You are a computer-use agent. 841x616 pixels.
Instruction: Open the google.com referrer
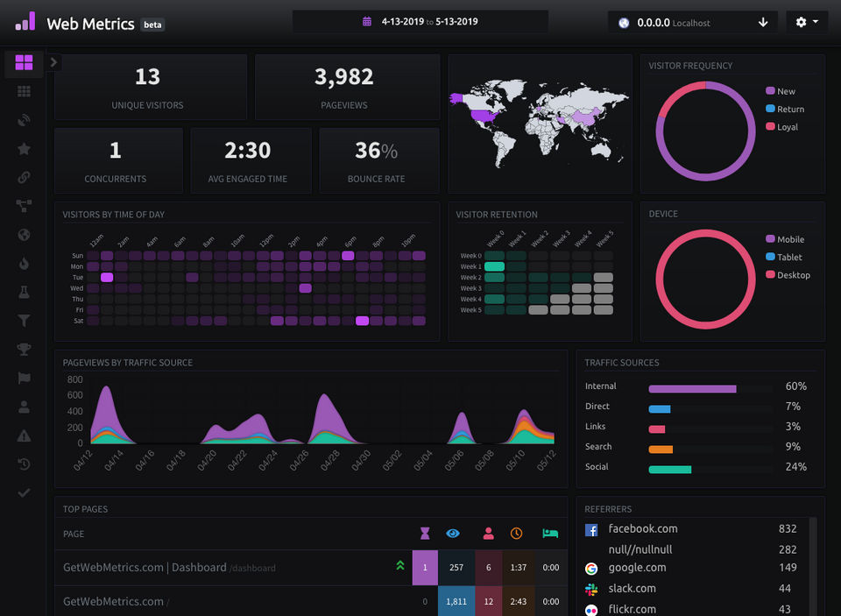coord(637,568)
